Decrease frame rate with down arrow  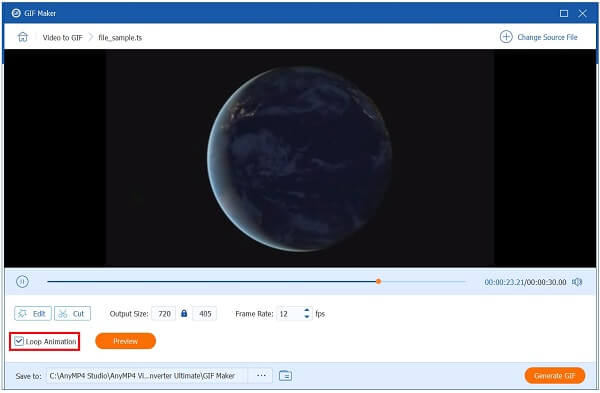click(x=307, y=316)
